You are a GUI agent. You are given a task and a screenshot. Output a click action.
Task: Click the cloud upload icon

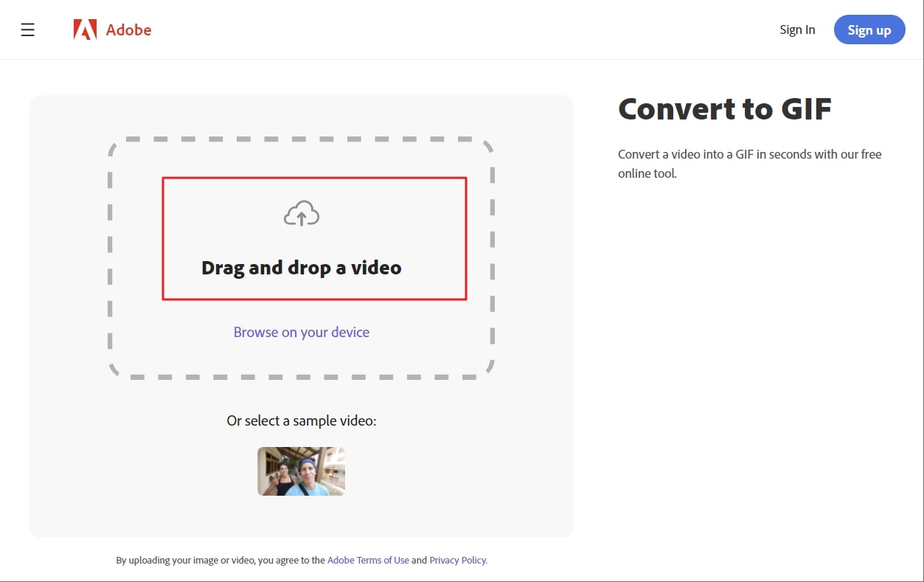click(x=302, y=214)
